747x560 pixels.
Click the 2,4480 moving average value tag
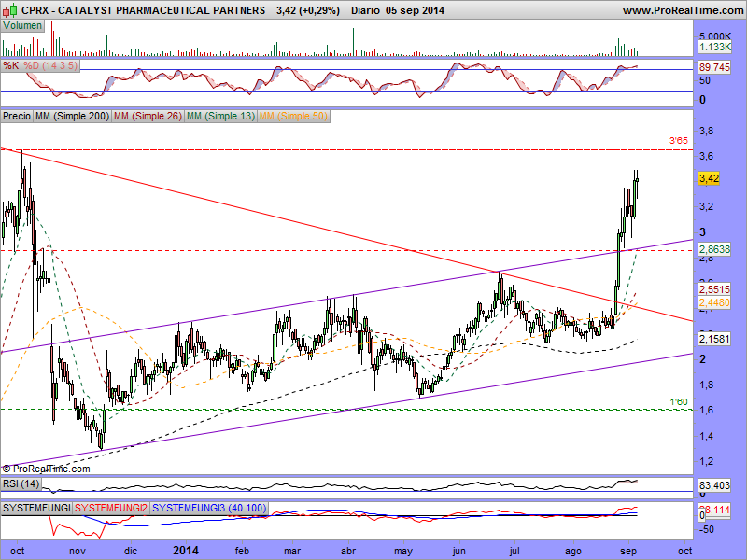[x=714, y=302]
